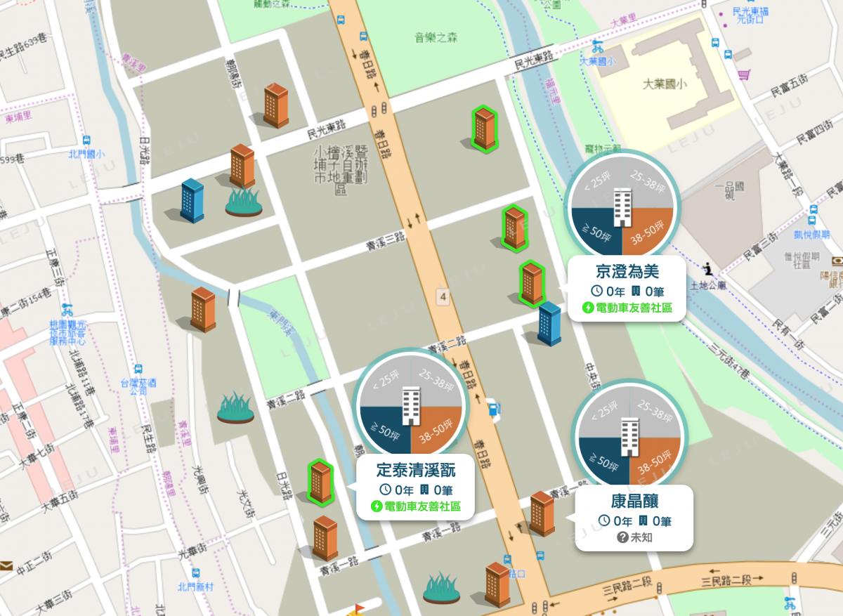Open the 定泰清溪翫 community title
The width and height of the screenshot is (843, 616).
coord(416,471)
